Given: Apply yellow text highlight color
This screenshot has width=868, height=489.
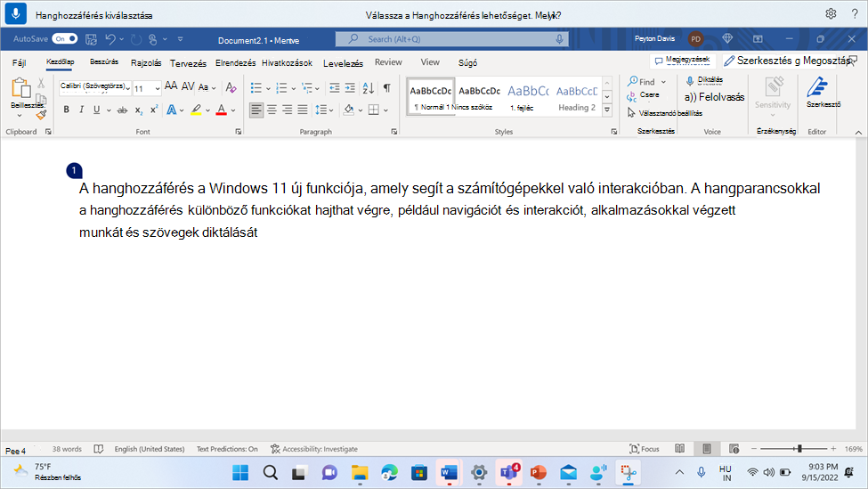Looking at the screenshot, I should click(x=196, y=110).
